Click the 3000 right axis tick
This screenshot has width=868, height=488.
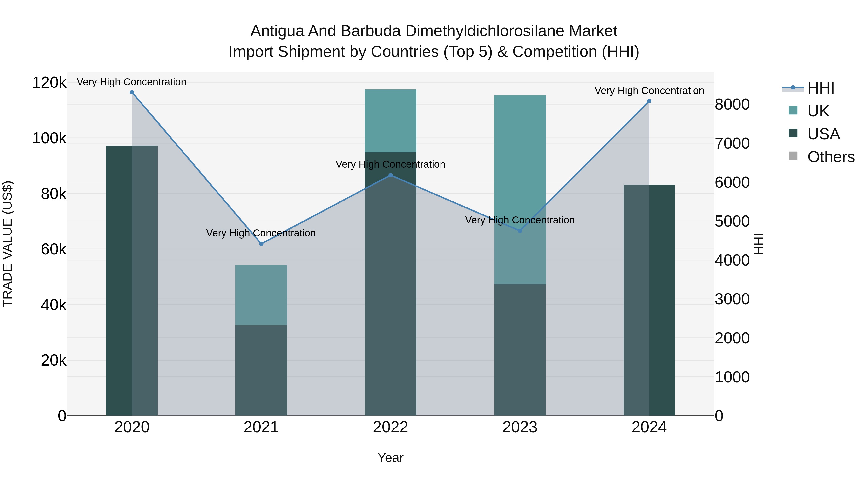click(732, 299)
